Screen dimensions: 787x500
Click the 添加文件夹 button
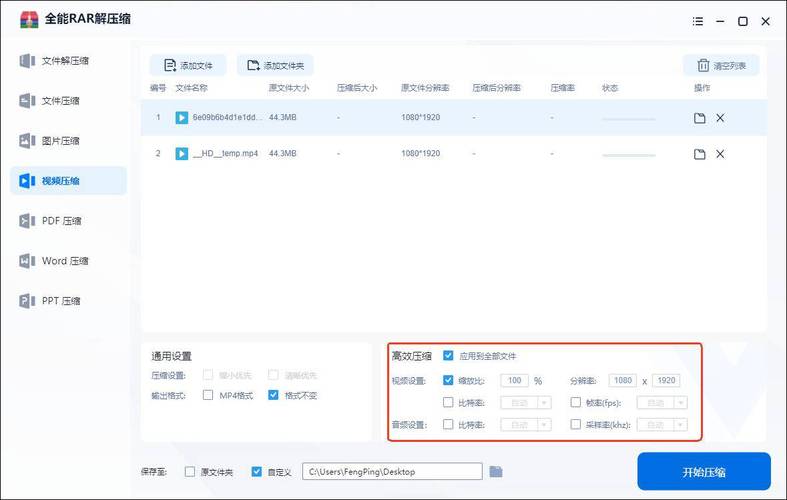[x=275, y=65]
